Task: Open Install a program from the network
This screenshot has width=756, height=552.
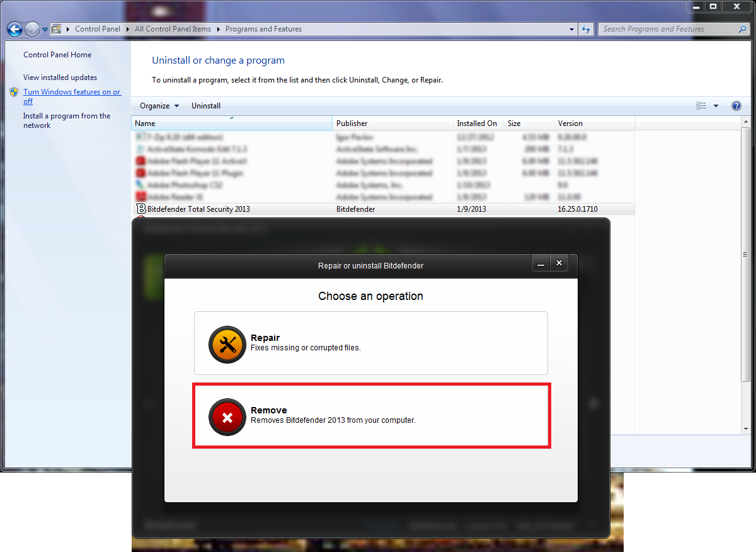Action: click(x=67, y=120)
